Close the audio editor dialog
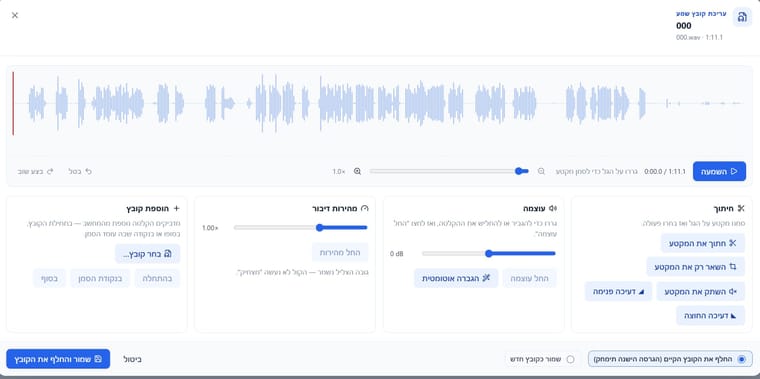Image resolution: width=760 pixels, height=379 pixels. point(15,15)
